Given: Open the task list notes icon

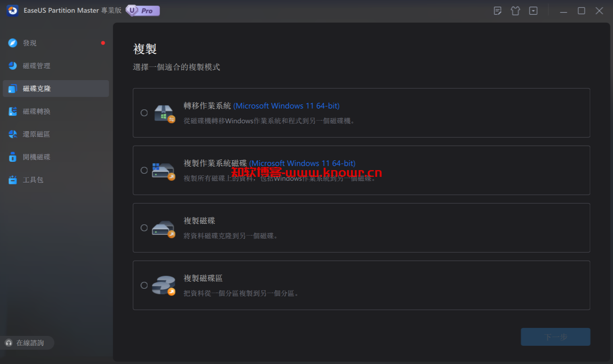Looking at the screenshot, I should click(497, 11).
